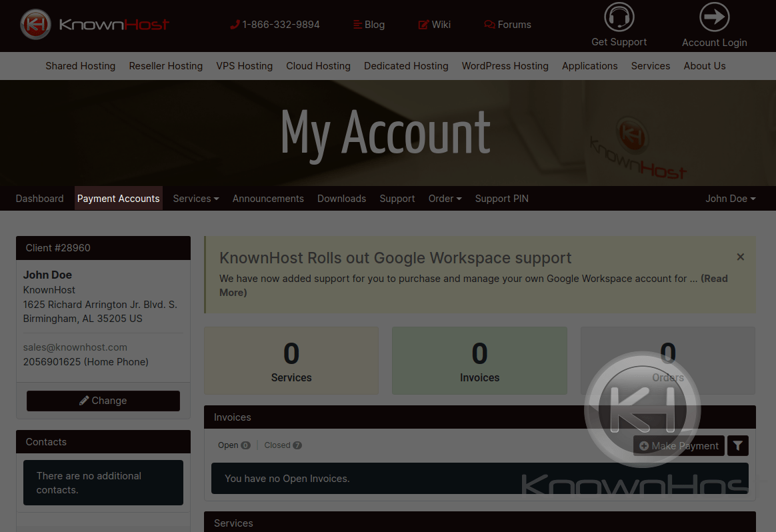Image resolution: width=776 pixels, height=532 pixels.
Task: Open the Support tab
Action: coord(397,199)
